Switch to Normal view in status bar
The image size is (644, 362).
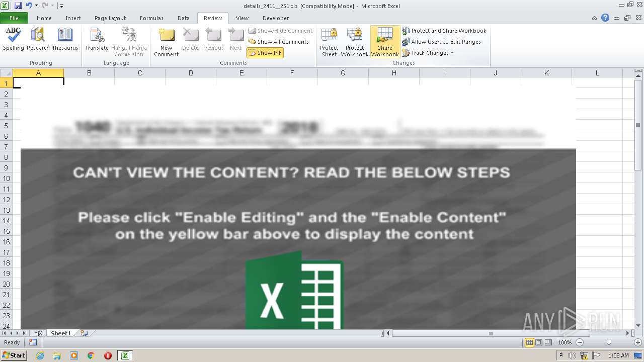click(x=529, y=342)
